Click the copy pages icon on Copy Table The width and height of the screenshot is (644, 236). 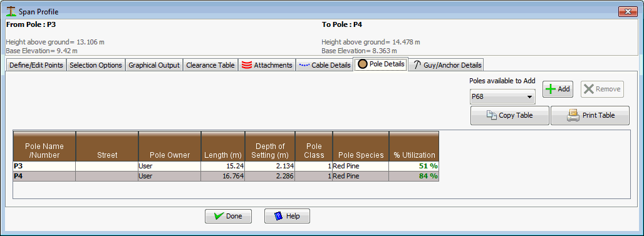click(492, 115)
